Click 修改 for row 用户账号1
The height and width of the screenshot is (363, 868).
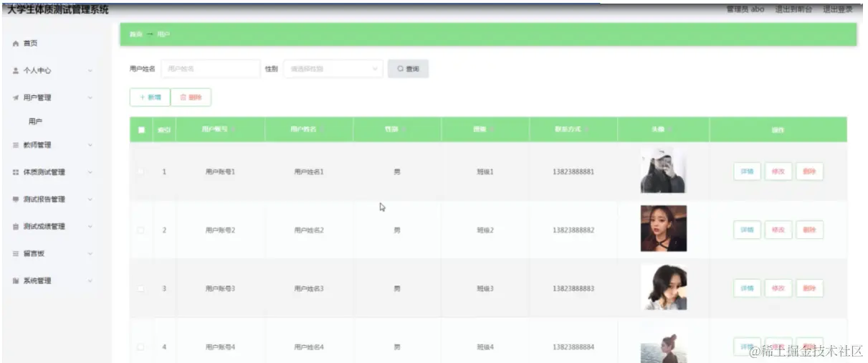click(778, 171)
